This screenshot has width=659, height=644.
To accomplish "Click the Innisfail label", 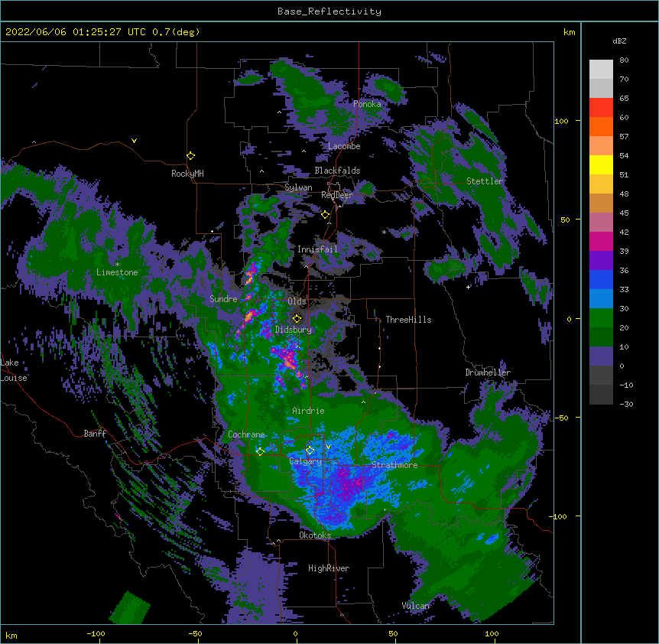I will 317,249.
